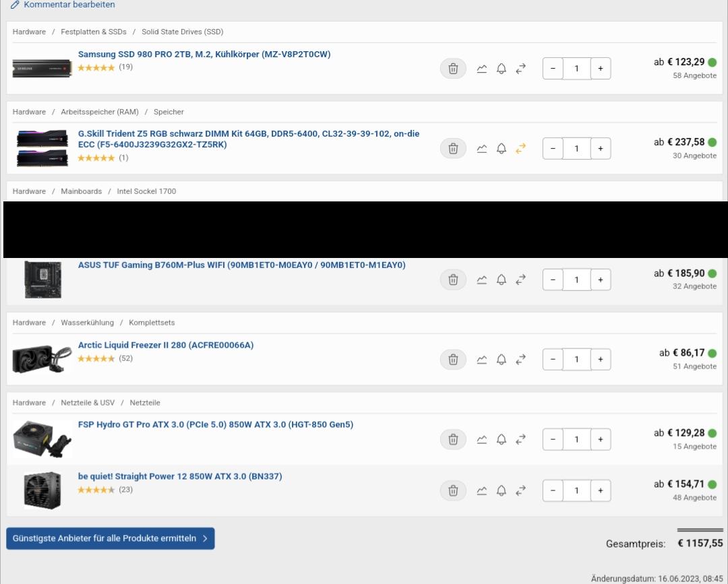
Task: Click bell alert icon for G.Skill Trident Z5
Action: pos(502,148)
